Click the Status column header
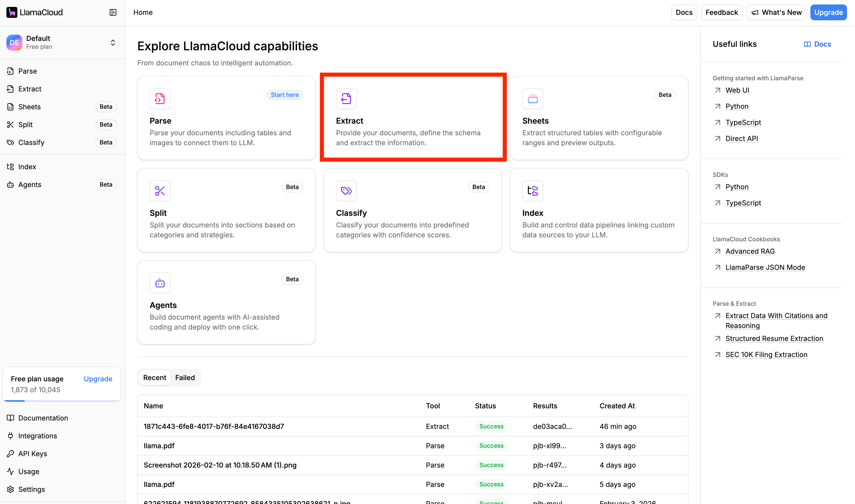This screenshot has height=504, width=855. click(485, 406)
